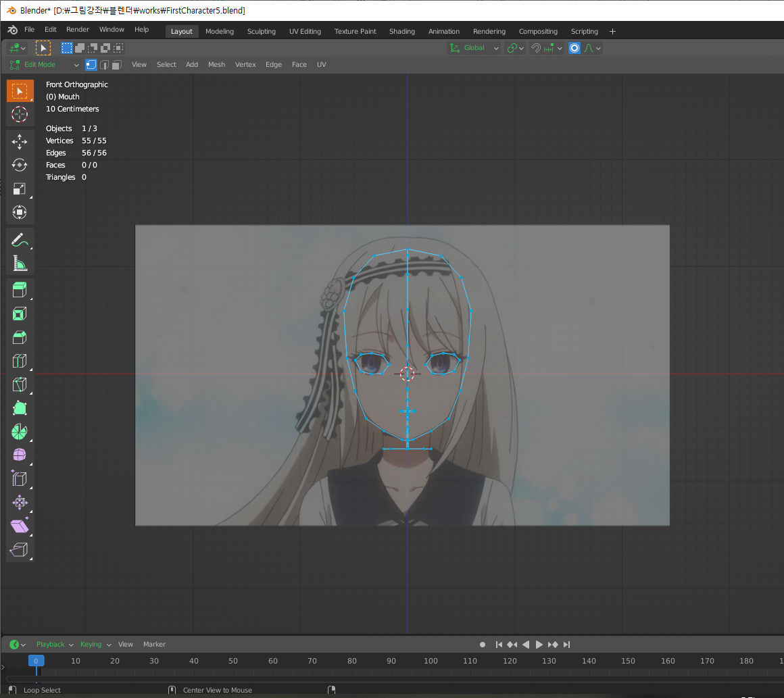The width and height of the screenshot is (784, 698).
Task: Select the Select Box tool
Action: tap(20, 91)
